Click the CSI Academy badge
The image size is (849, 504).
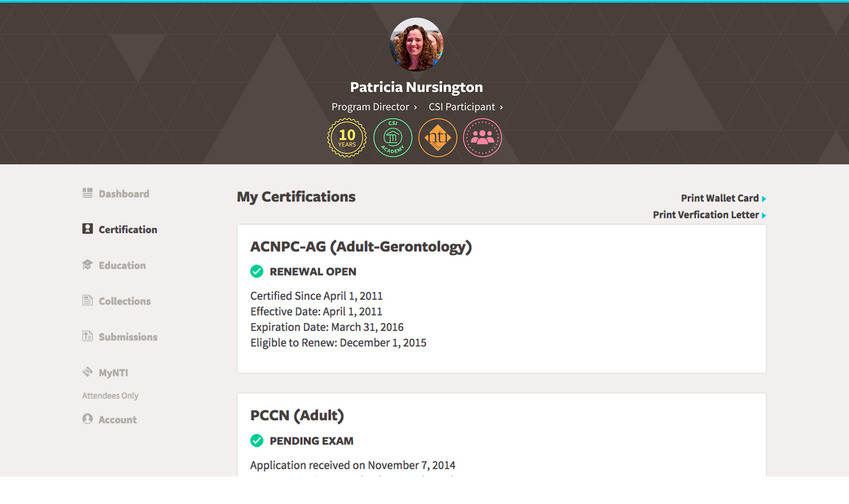(x=392, y=137)
